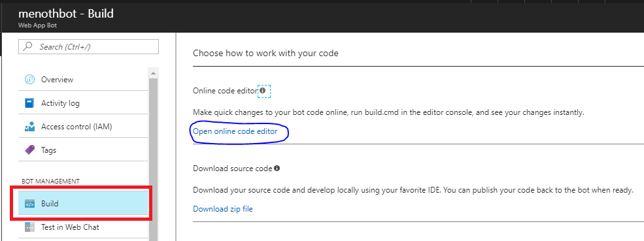The height and width of the screenshot is (241, 644).
Task: Click the Test in Web Chat icon
Action: coord(29,227)
